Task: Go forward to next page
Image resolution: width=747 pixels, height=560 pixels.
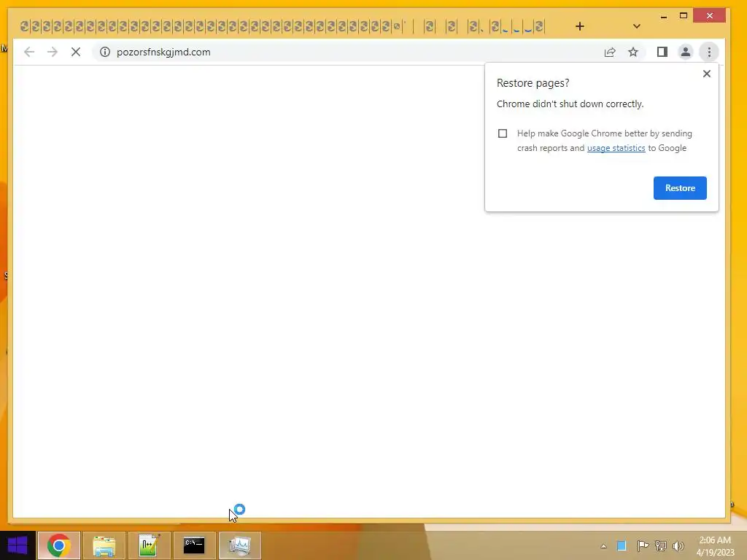Action: click(53, 52)
